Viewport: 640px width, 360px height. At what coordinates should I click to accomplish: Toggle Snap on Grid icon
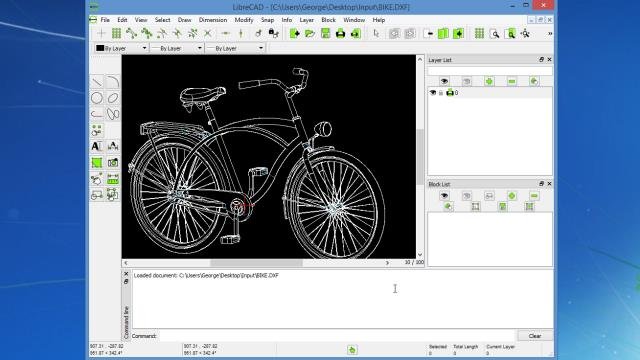[116, 33]
